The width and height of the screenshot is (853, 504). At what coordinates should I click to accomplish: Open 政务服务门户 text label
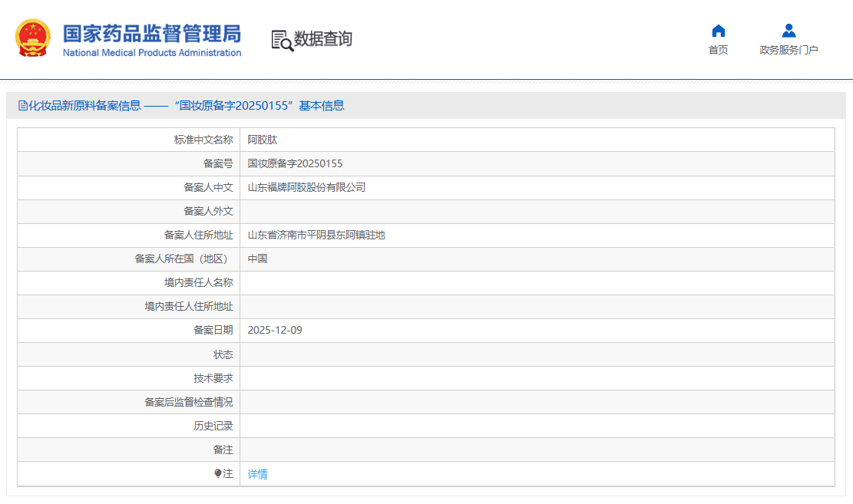tap(789, 50)
